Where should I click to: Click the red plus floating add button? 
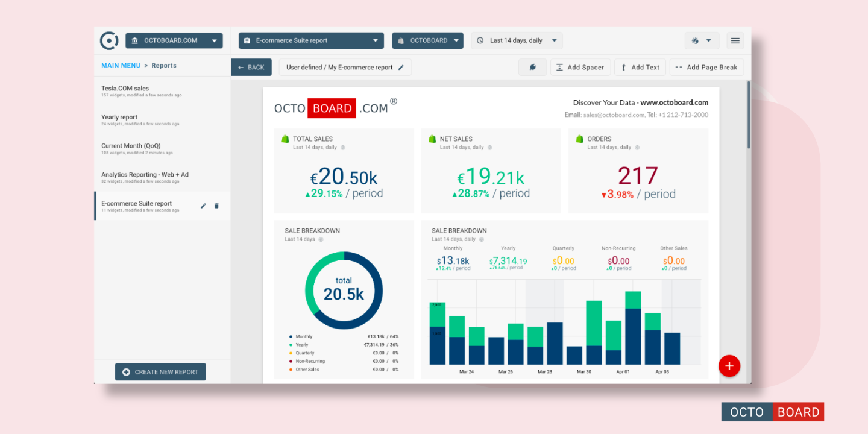tap(729, 365)
